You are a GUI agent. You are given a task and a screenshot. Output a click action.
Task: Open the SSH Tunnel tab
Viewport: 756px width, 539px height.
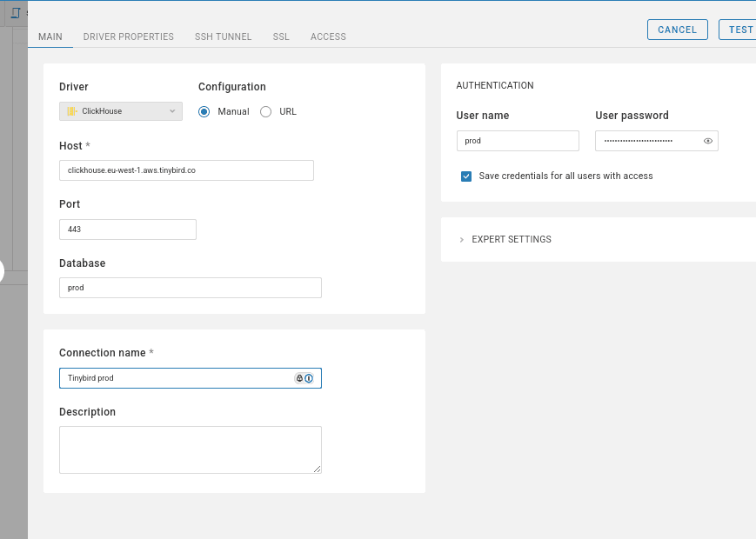[x=222, y=37]
